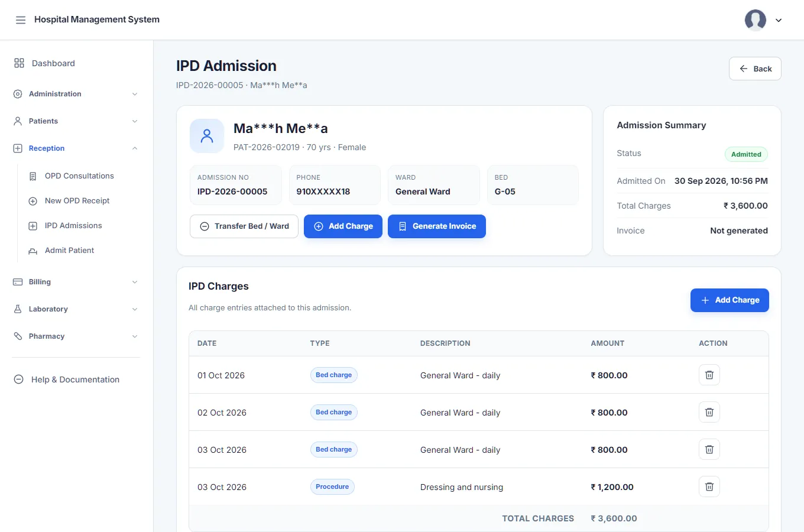Viewport: 804px width, 532px height.
Task: Click the OPD Consultations document icon
Action: (x=33, y=176)
